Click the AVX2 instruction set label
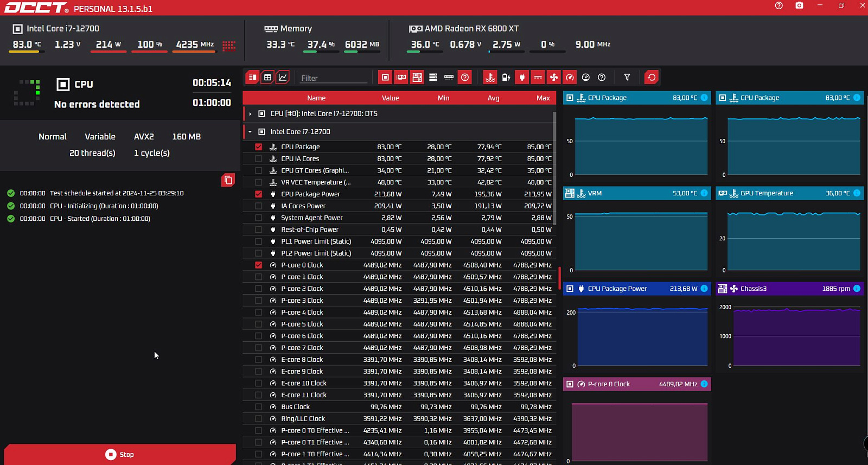 (144, 137)
